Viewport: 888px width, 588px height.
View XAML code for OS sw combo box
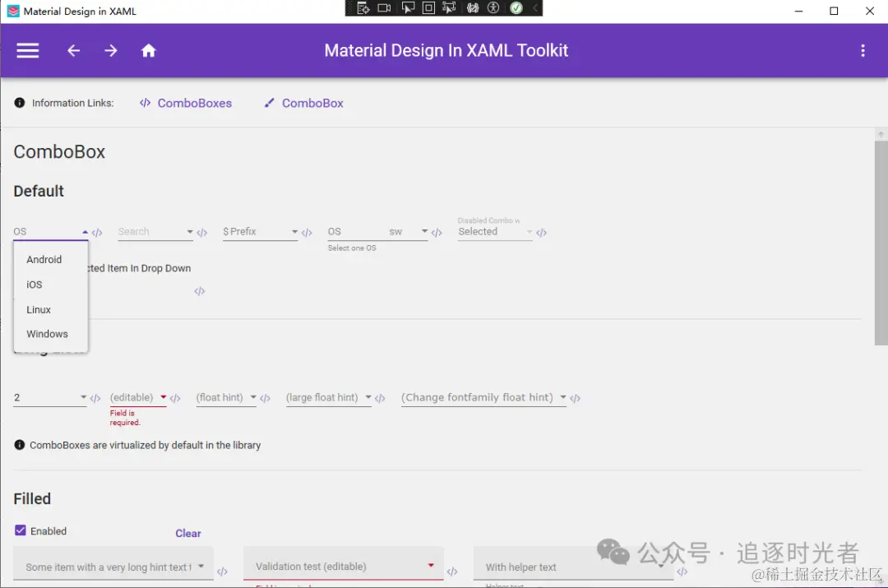point(436,232)
